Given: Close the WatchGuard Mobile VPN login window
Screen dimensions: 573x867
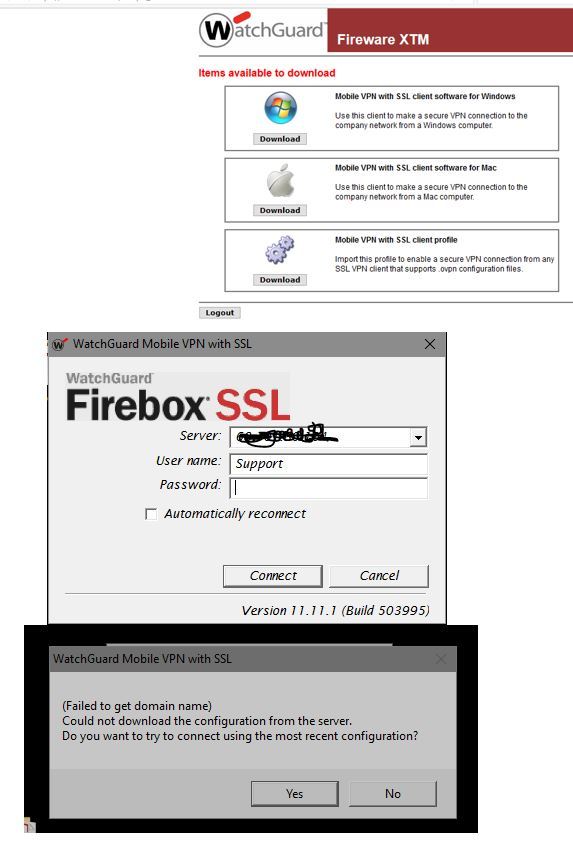Looking at the screenshot, I should (x=430, y=344).
